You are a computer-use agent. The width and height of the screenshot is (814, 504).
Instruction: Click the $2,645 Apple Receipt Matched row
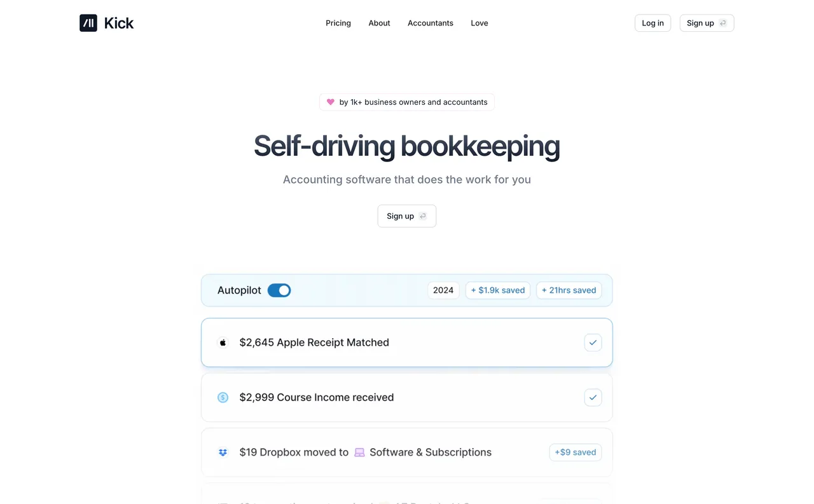[406, 342]
